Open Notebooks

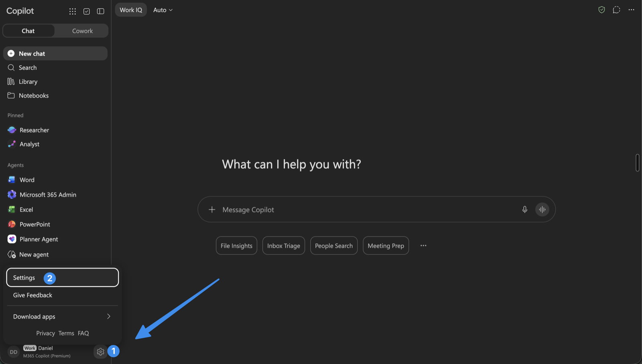pos(55,96)
